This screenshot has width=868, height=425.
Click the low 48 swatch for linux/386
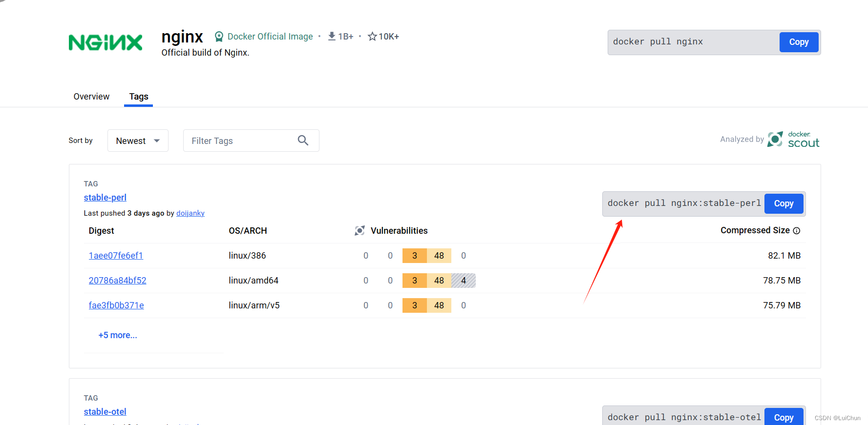coord(439,256)
